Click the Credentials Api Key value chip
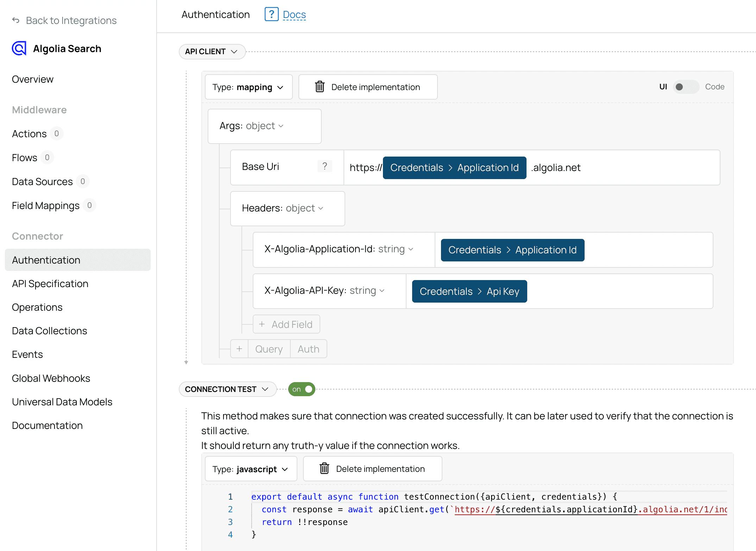Viewport: 756px width, 551px height. pos(469,291)
